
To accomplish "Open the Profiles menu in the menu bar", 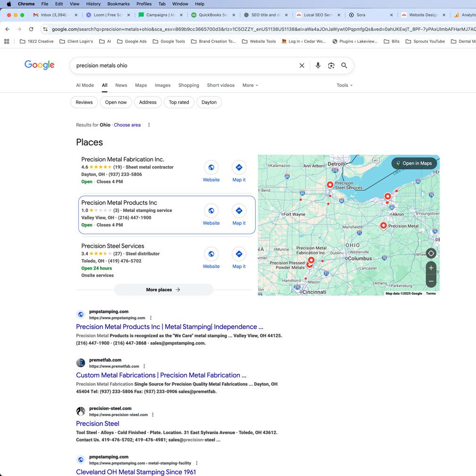I will pyautogui.click(x=144, y=4).
